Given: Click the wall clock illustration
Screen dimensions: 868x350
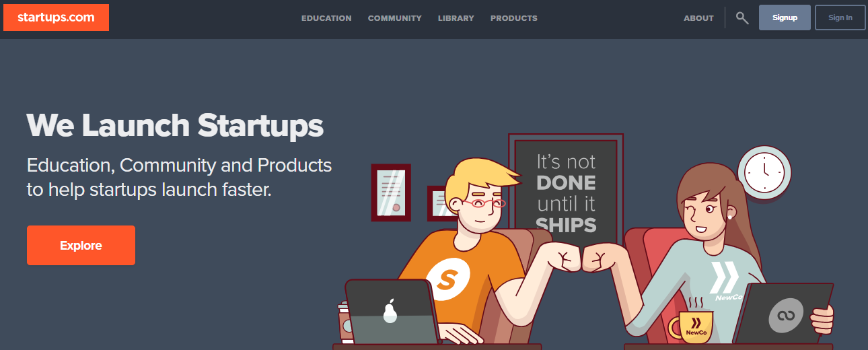Looking at the screenshot, I should click(x=764, y=172).
